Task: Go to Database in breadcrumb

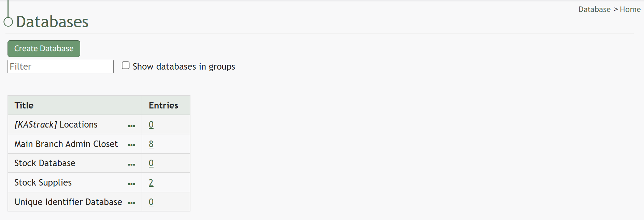Action: coord(595,9)
